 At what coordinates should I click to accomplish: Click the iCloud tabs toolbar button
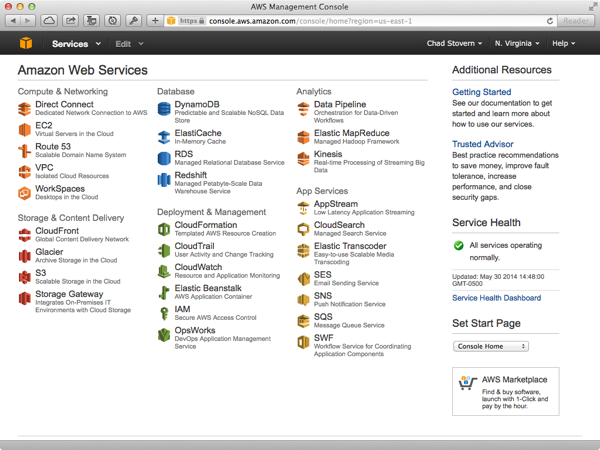[x=49, y=21]
